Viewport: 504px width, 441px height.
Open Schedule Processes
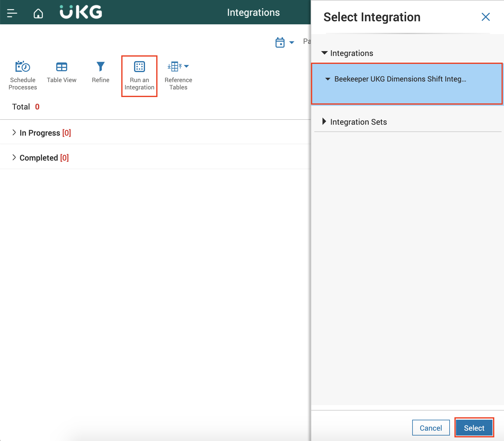pos(23,75)
